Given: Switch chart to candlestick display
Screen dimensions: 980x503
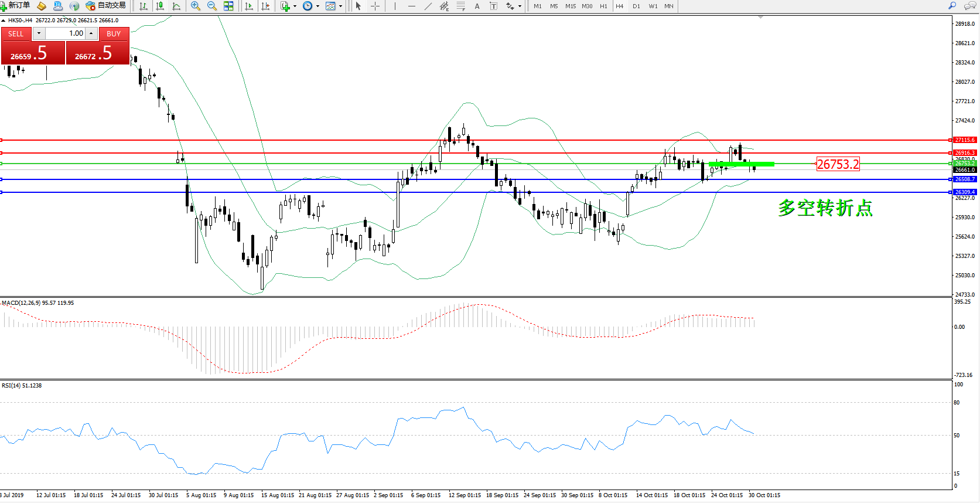Looking at the screenshot, I should pyautogui.click(x=160, y=6).
